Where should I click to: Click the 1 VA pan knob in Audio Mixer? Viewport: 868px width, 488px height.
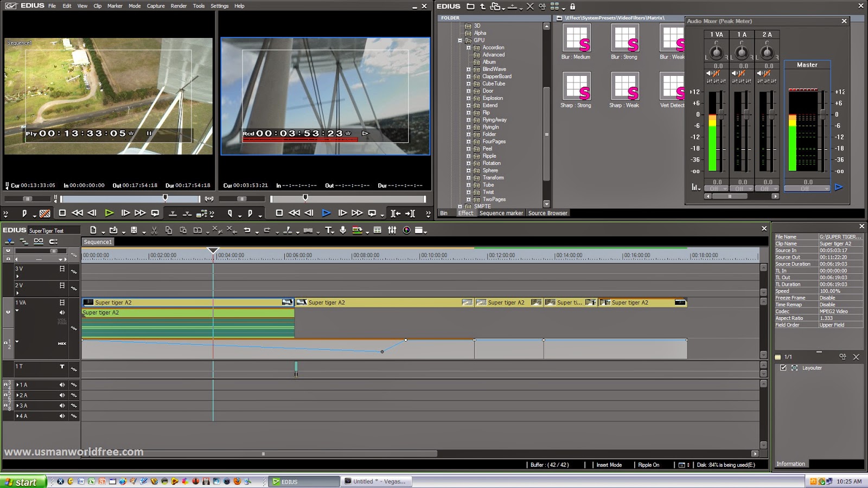[717, 52]
